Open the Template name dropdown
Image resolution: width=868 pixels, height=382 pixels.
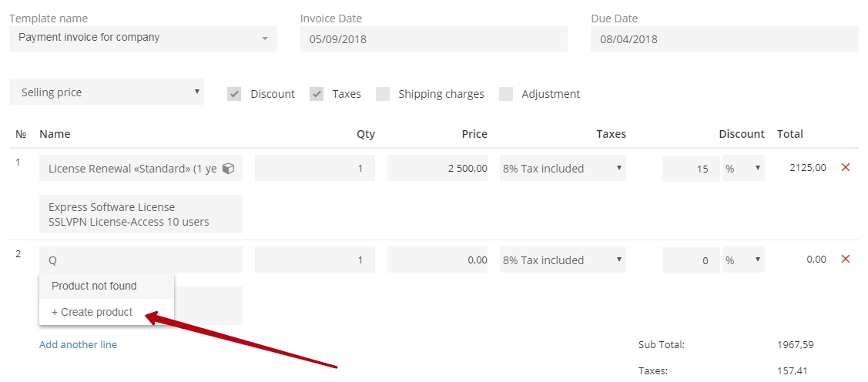[x=142, y=39]
